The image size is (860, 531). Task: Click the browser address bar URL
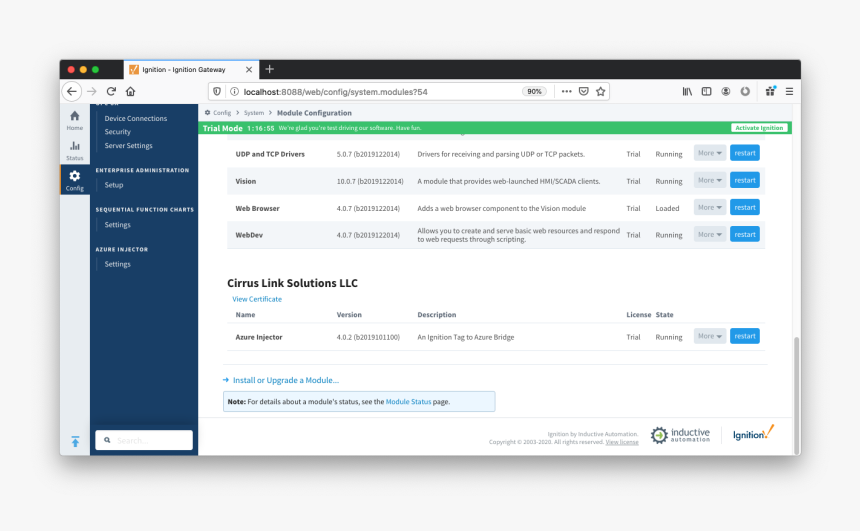pos(335,92)
